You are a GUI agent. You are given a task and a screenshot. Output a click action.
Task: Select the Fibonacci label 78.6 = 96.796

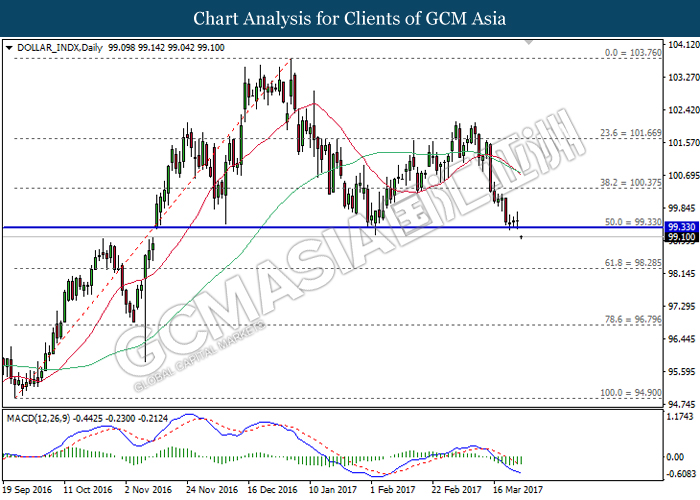tap(633, 319)
